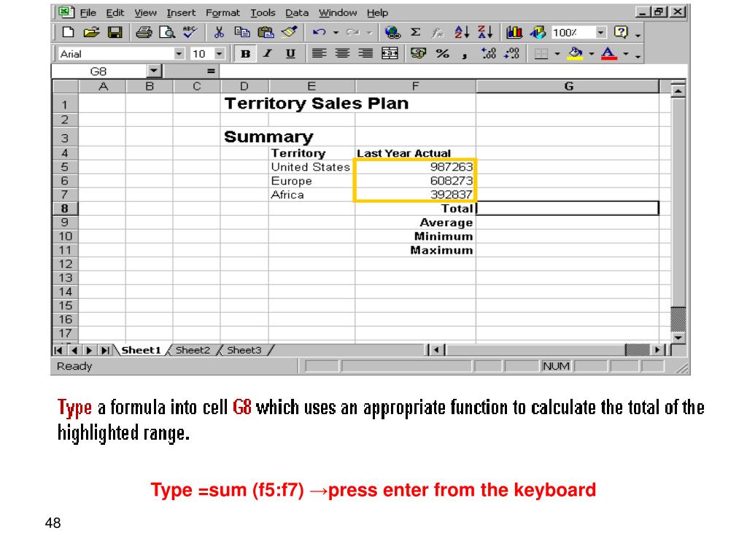Open the Tools menu

[x=263, y=13]
